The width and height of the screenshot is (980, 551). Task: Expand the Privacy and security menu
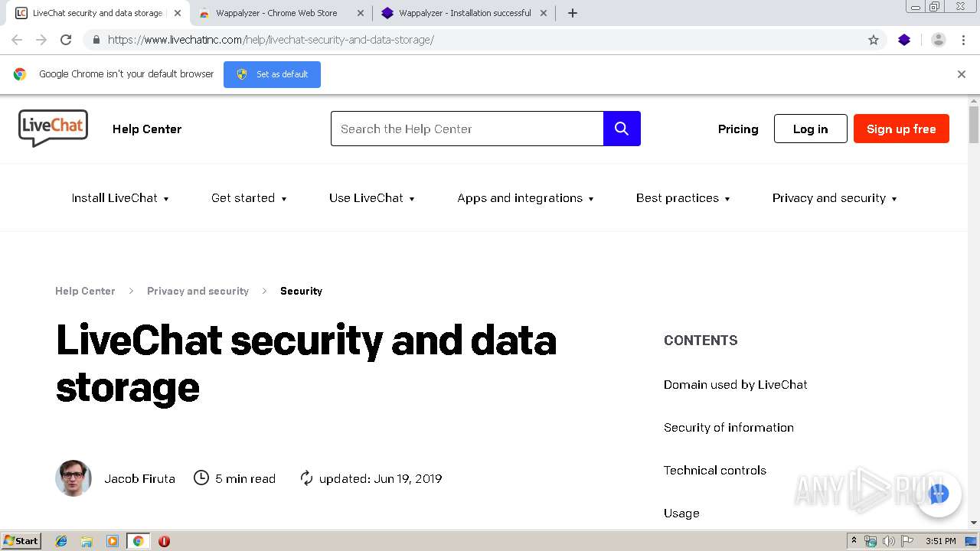tap(835, 198)
